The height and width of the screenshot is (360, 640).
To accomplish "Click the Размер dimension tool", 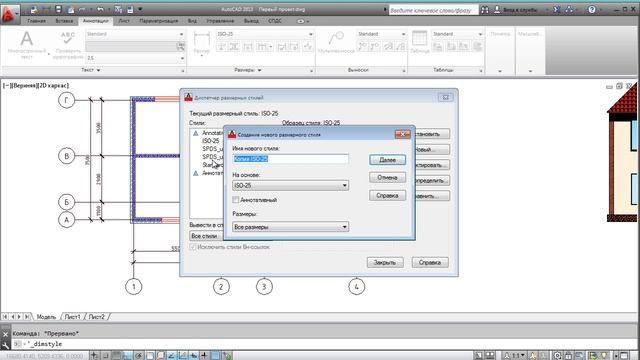I will (202, 44).
